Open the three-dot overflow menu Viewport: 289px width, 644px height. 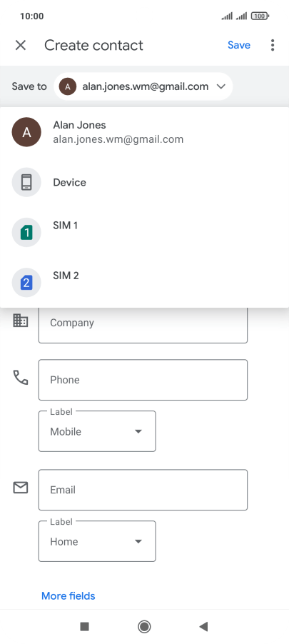(273, 45)
